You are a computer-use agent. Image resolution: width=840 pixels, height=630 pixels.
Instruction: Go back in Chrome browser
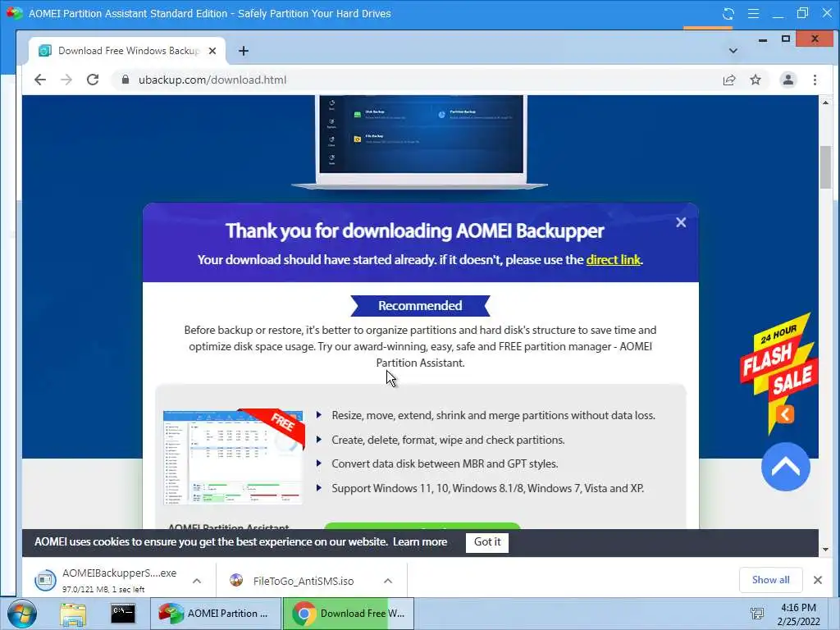[40, 80]
